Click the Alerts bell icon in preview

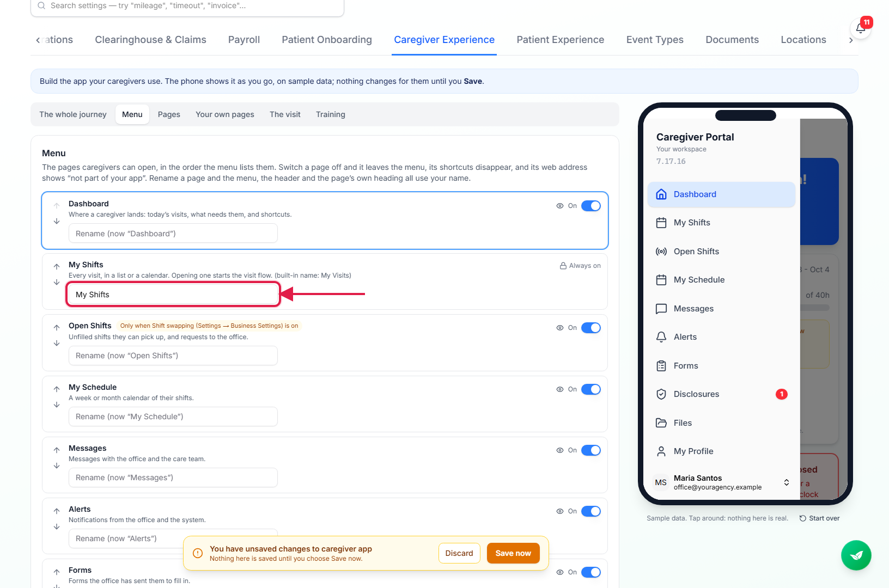(661, 337)
